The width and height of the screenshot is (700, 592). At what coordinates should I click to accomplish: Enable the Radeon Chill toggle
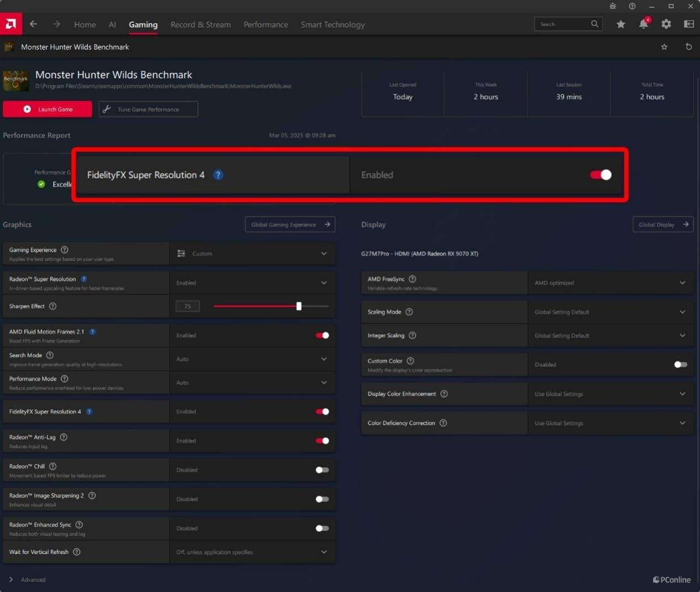coord(322,470)
